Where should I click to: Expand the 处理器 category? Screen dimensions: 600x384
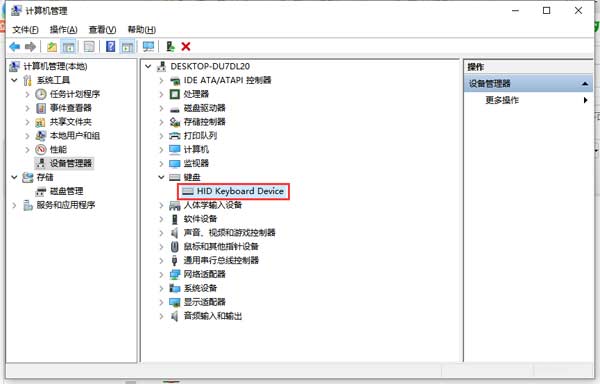pyautogui.click(x=161, y=94)
